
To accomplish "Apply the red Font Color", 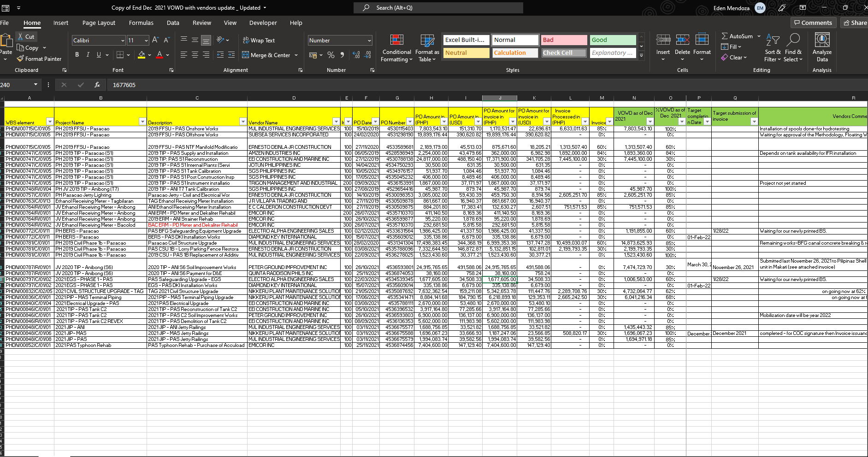I will click(159, 55).
